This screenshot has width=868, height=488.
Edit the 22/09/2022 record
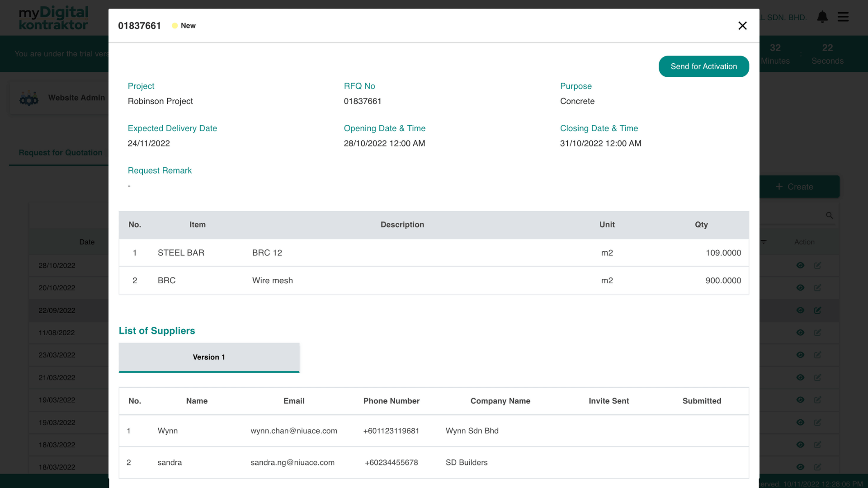[817, 310]
